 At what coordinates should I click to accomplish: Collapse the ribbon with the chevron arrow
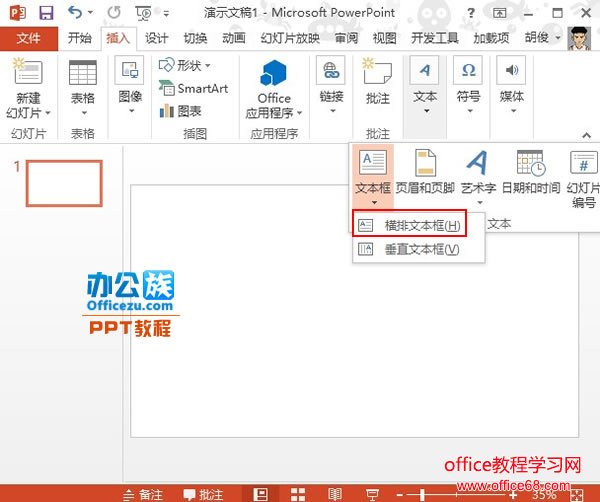point(586,135)
